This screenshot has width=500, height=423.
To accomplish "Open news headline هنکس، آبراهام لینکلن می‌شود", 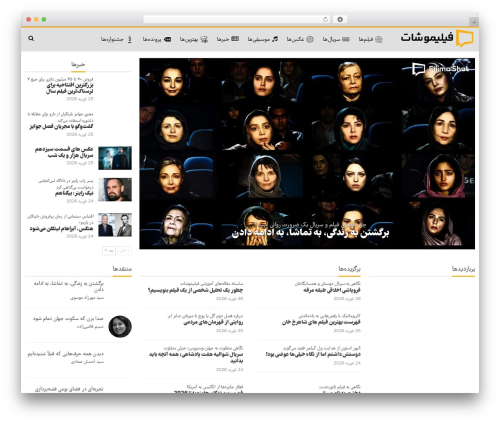I will pos(61,229).
